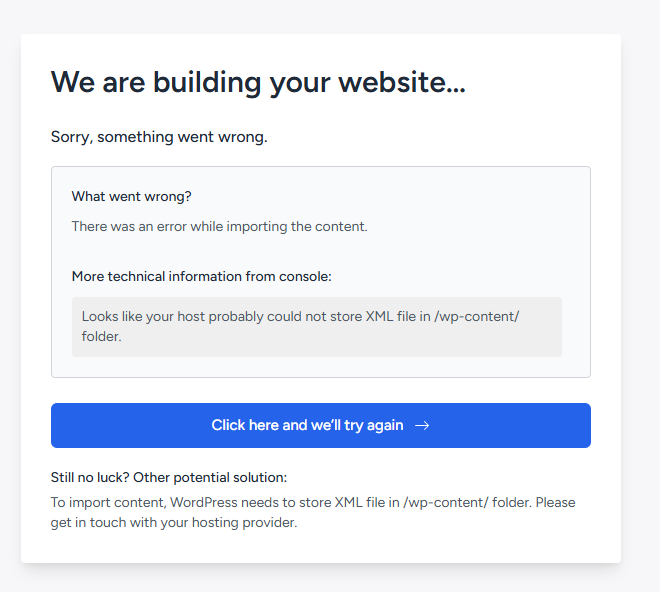Click the gray page background outside the card
This screenshot has width=660, height=592.
point(640,300)
